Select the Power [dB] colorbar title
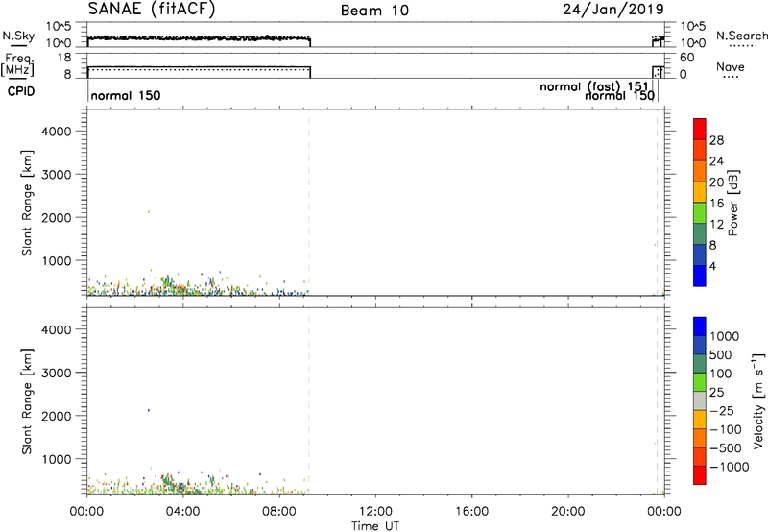Screen dimensions: 768x532 [732, 203]
